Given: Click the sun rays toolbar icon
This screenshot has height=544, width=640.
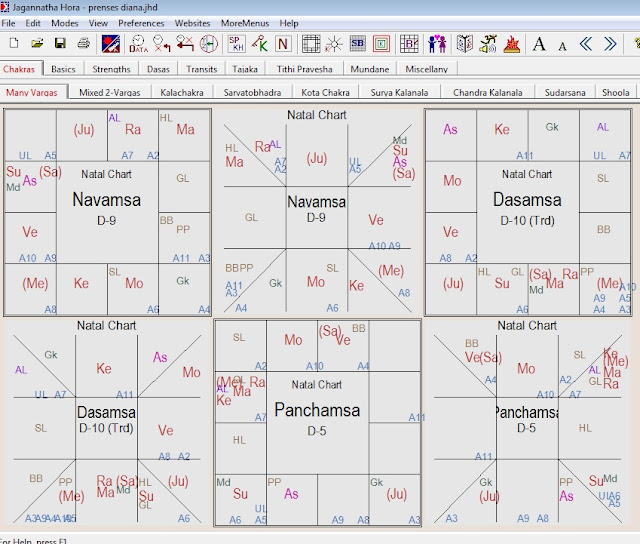Looking at the screenshot, I should [334, 44].
